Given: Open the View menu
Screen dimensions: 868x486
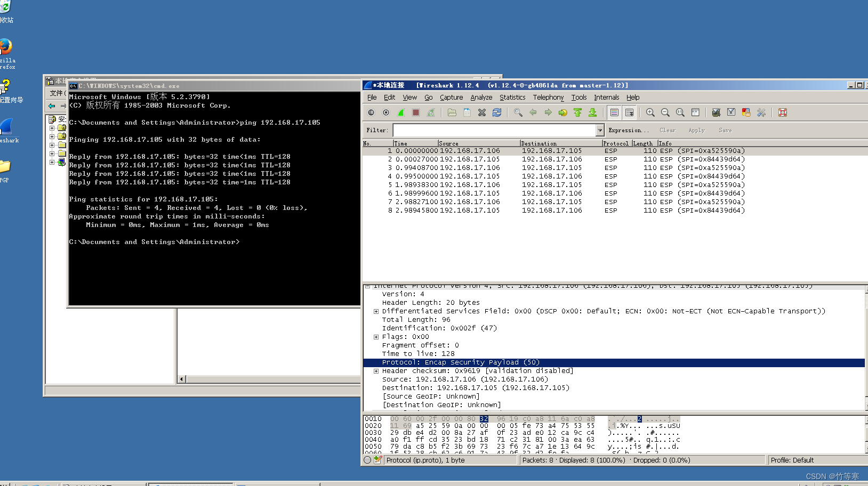Looking at the screenshot, I should [x=410, y=98].
